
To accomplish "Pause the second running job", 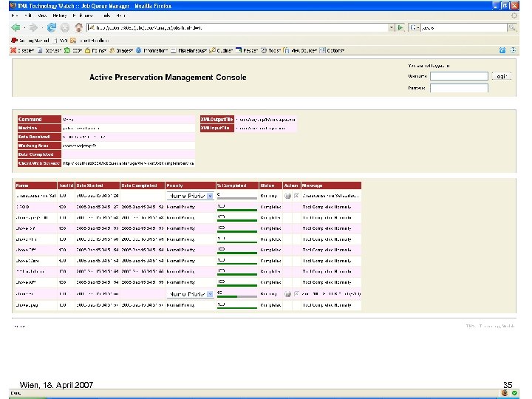I will point(287,293).
